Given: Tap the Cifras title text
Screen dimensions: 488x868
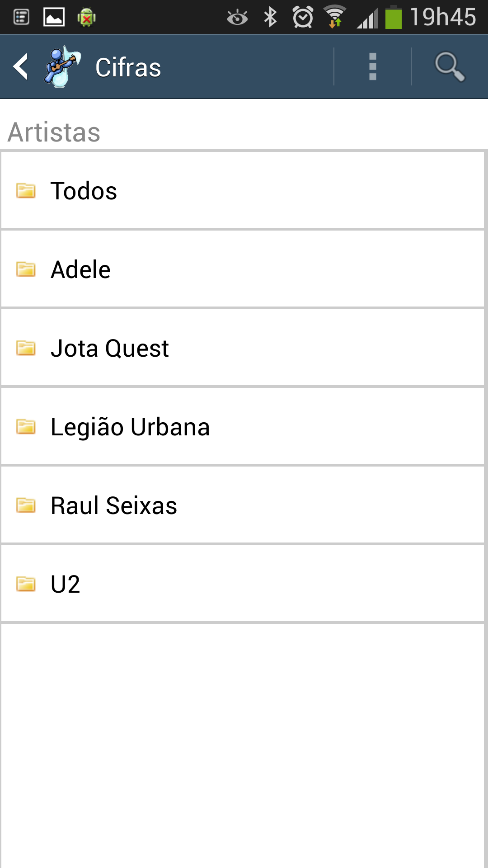Looking at the screenshot, I should [128, 68].
